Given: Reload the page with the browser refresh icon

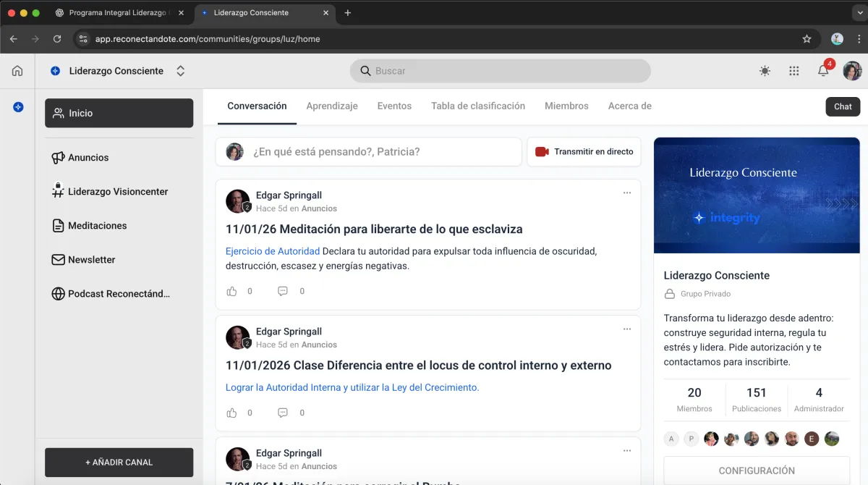Looking at the screenshot, I should 57,39.
